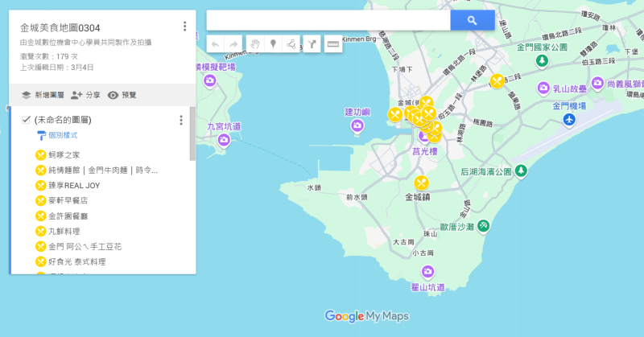Click the search input field

[x=328, y=20]
